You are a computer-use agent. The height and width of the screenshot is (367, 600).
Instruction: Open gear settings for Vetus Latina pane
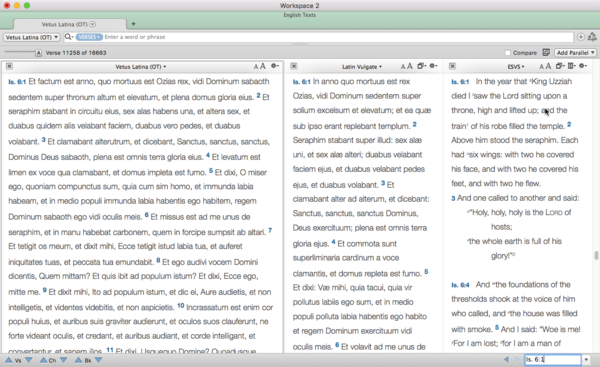point(275,66)
